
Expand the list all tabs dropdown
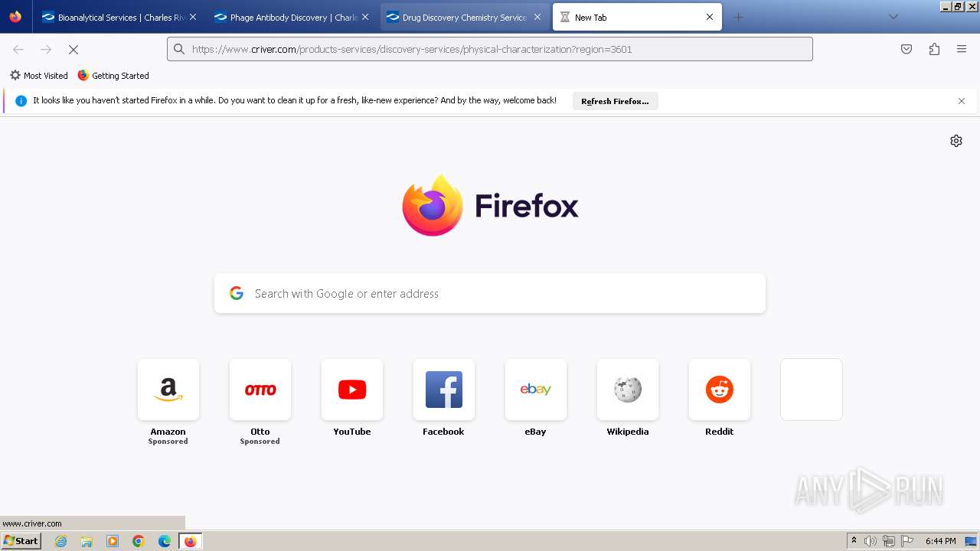pyautogui.click(x=893, y=17)
